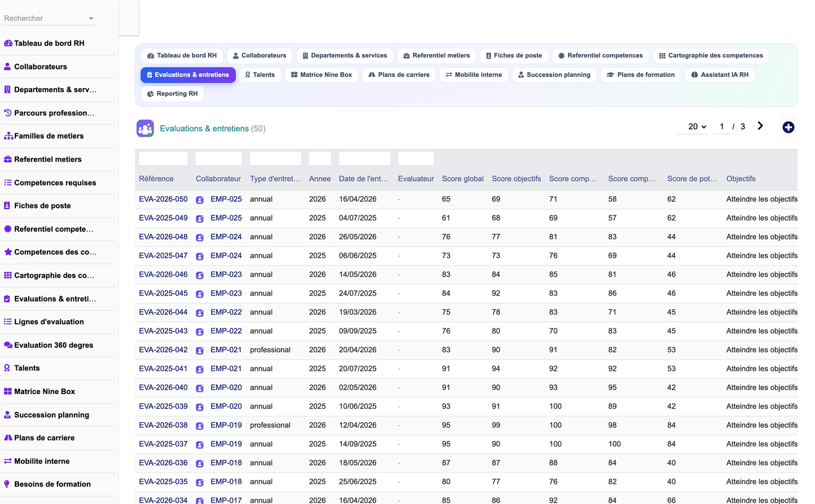Click Fiches de poste sidebar icon

tap(7, 206)
